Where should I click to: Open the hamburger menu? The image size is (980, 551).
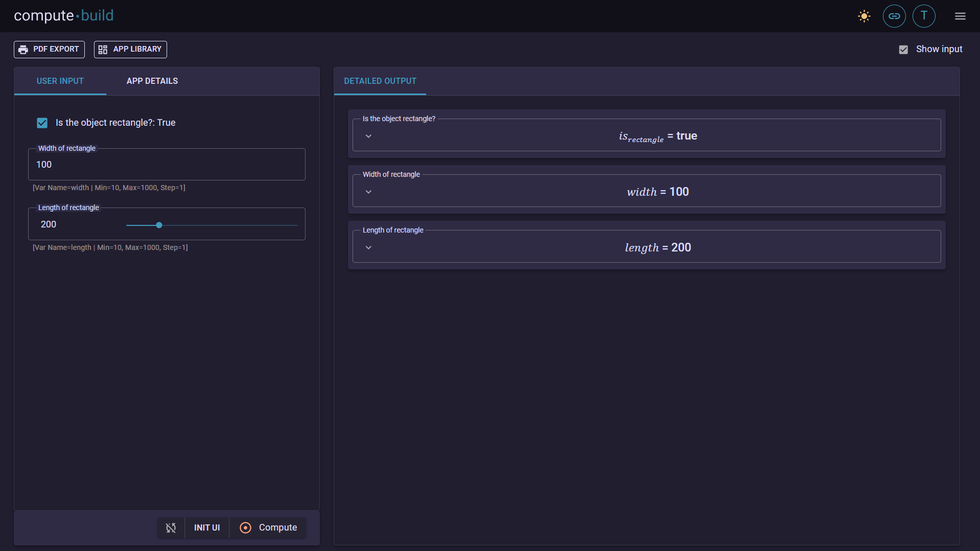tap(960, 16)
